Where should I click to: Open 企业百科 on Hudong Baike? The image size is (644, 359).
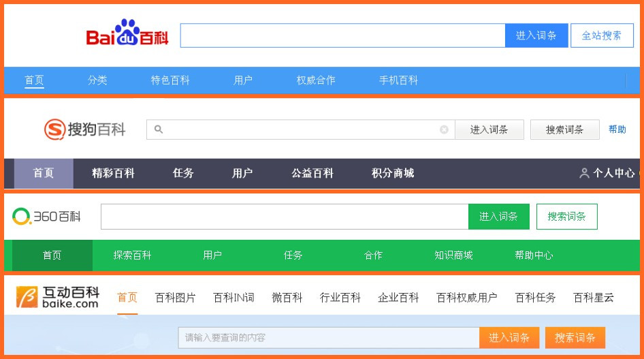(x=398, y=298)
